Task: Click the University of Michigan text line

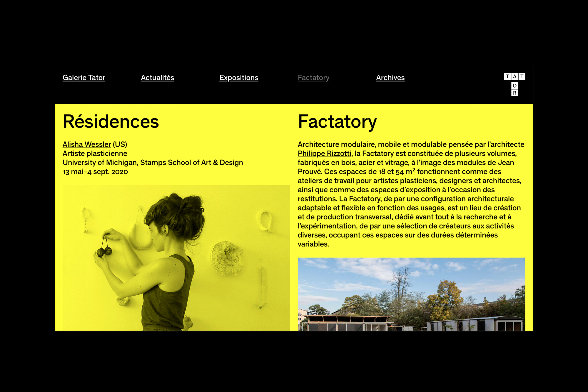Action: (x=153, y=163)
